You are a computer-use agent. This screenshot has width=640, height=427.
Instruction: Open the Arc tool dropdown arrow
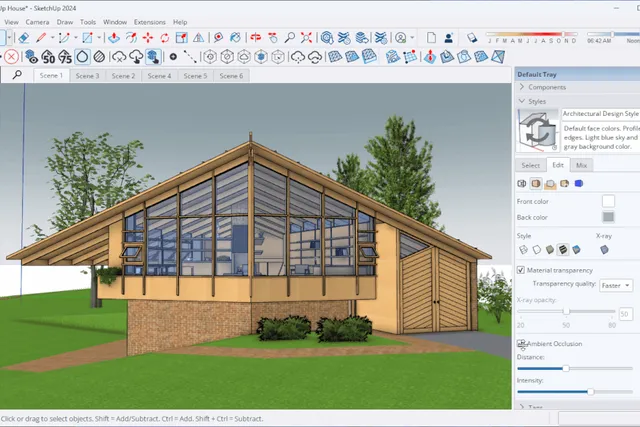(76, 38)
